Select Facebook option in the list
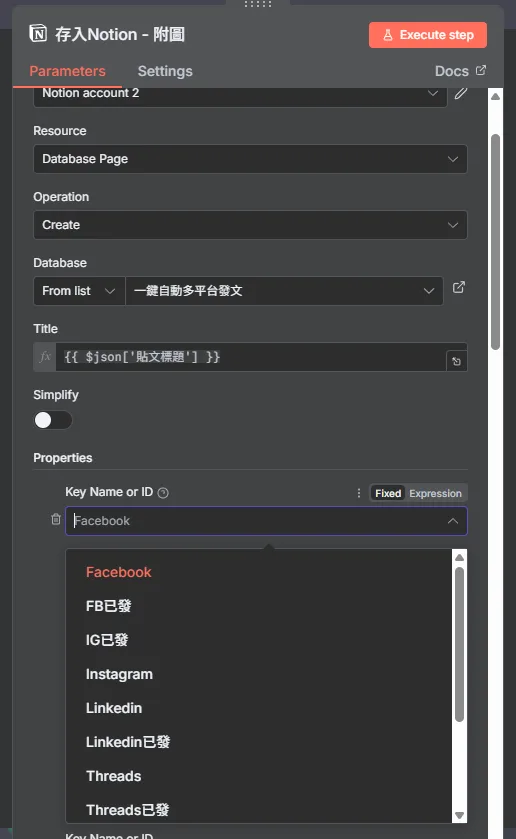The height and width of the screenshot is (839, 516). [259, 572]
